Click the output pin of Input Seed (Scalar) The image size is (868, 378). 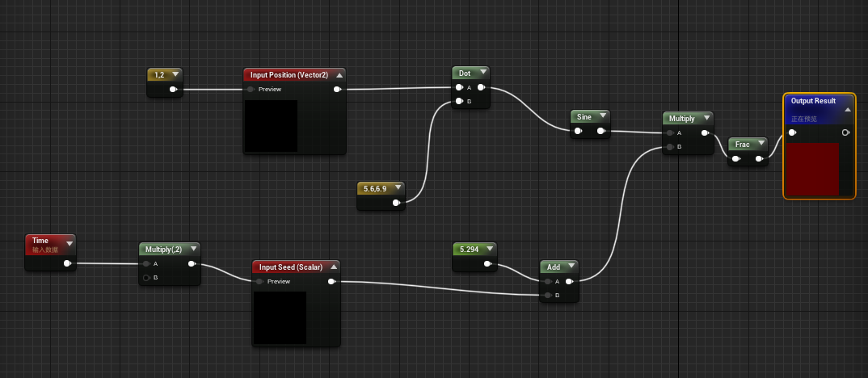331,282
